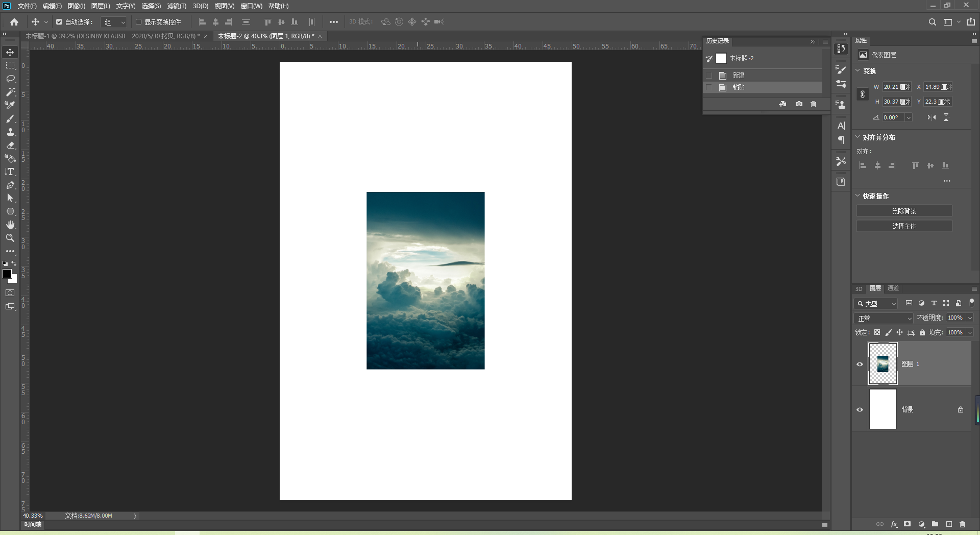Open the fill 填充 dropdown
Screen dimensions: 980x535
pyautogui.click(x=970, y=332)
